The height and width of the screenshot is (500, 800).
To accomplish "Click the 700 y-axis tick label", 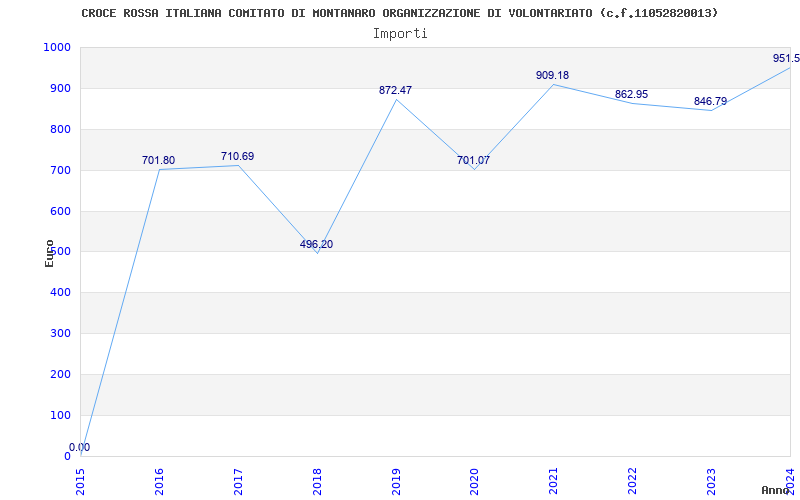I will [60, 170].
